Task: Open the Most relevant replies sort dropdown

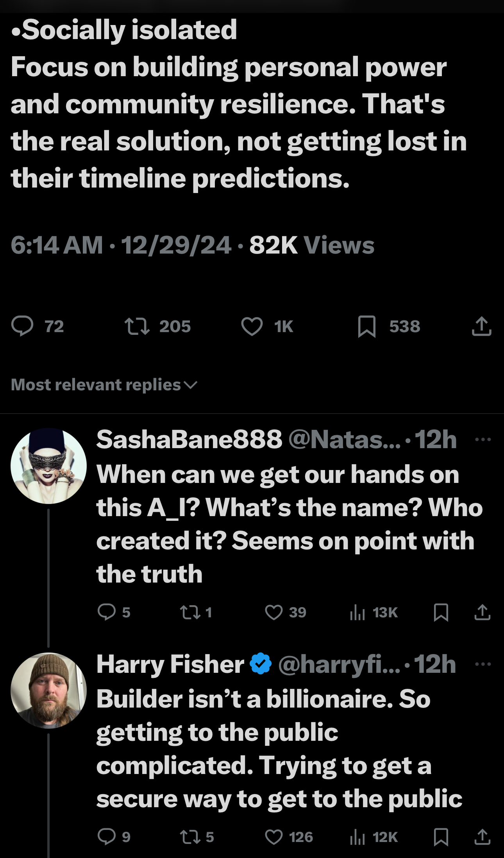Action: coord(104,385)
